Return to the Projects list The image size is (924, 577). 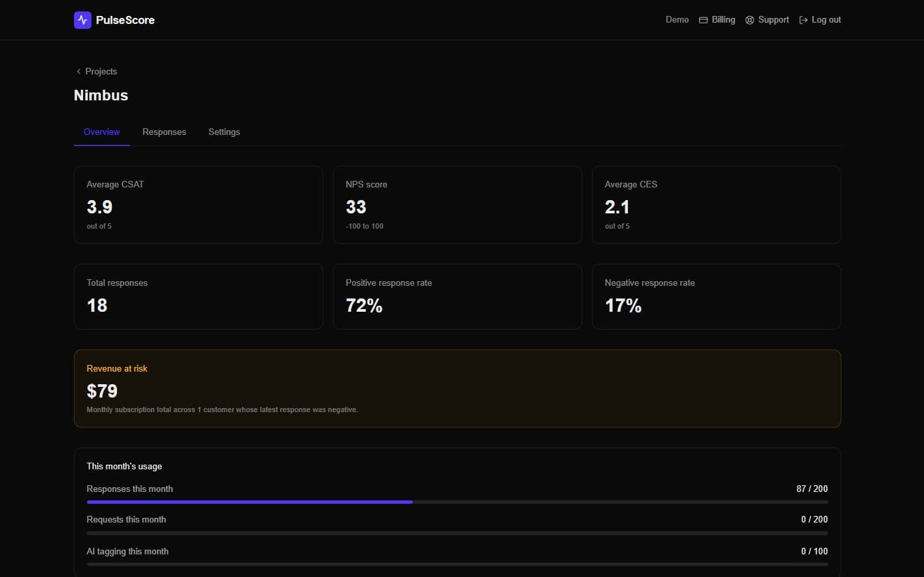click(x=96, y=71)
